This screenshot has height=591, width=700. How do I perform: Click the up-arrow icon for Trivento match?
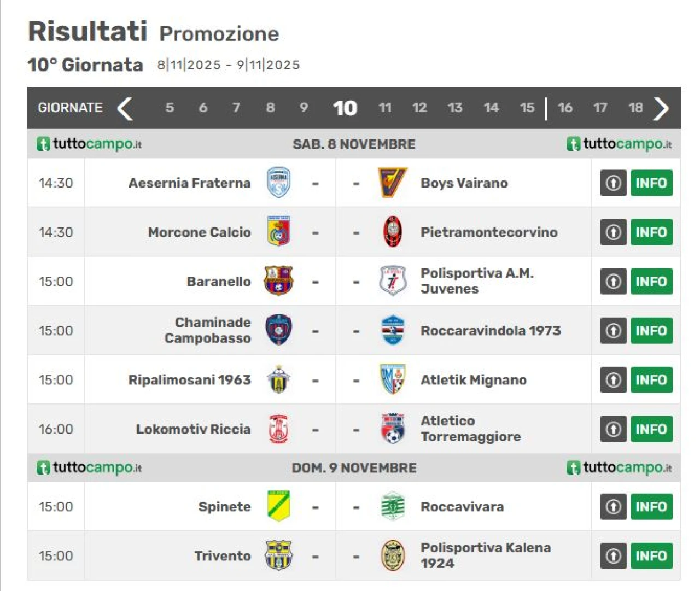613,555
